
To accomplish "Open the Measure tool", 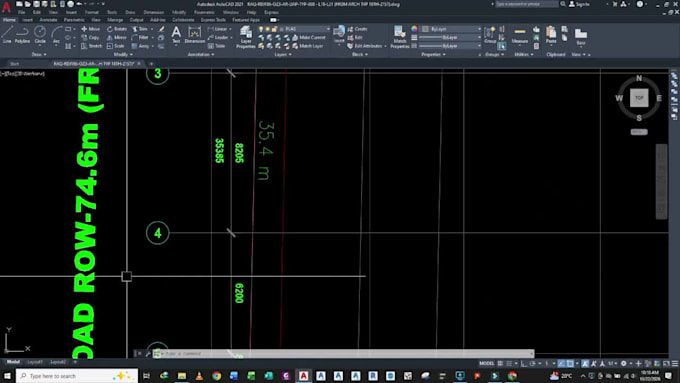I will pyautogui.click(x=520, y=35).
